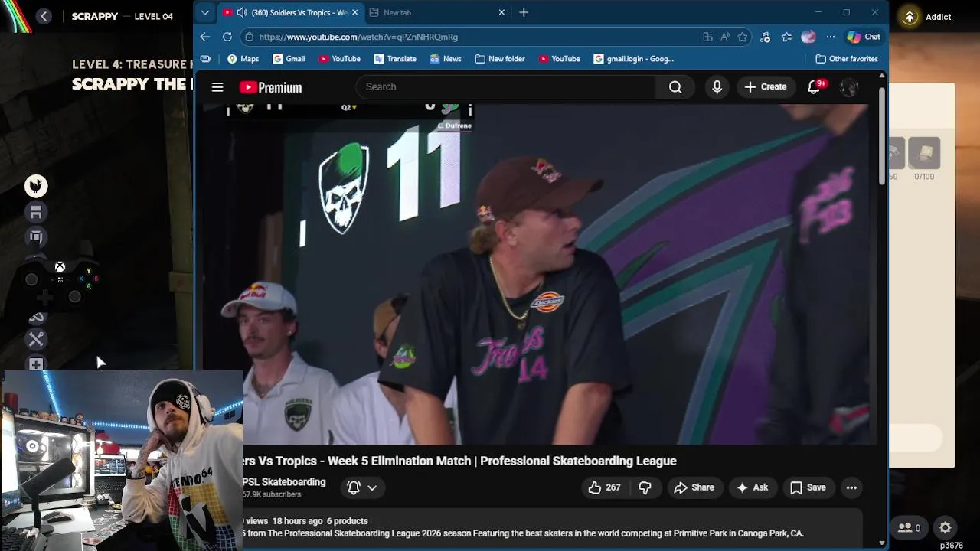This screenshot has height=551, width=980.
Task: Click the back arrow in Scrappy game
Action: (44, 16)
